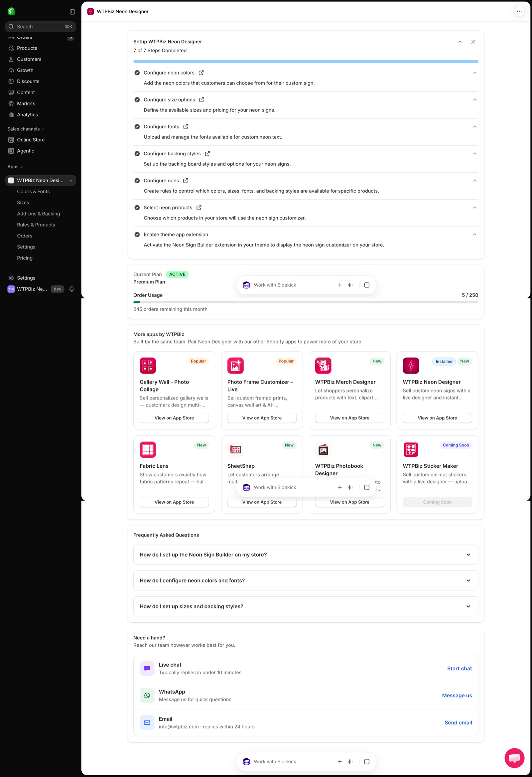Click the WTPBiz Sticker Maker icon
Screen dimensions: 532x777
point(411,449)
